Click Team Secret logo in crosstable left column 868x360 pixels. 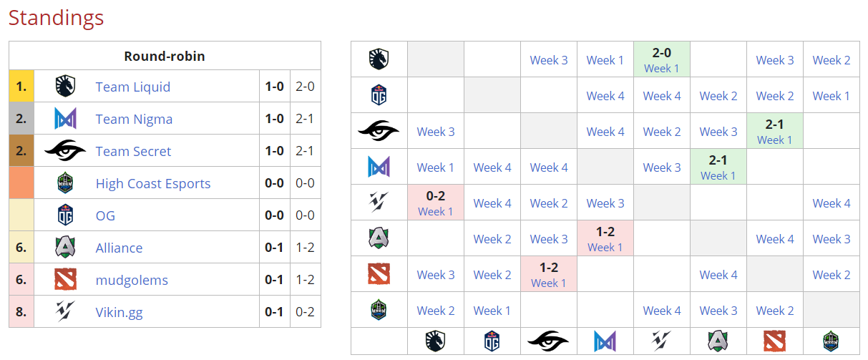pos(379,131)
